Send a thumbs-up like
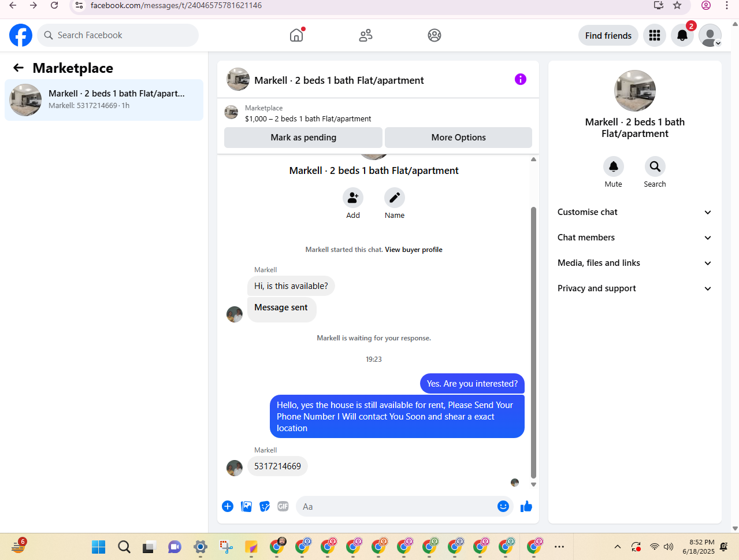Screen dimensions: 739x560 [526, 506]
